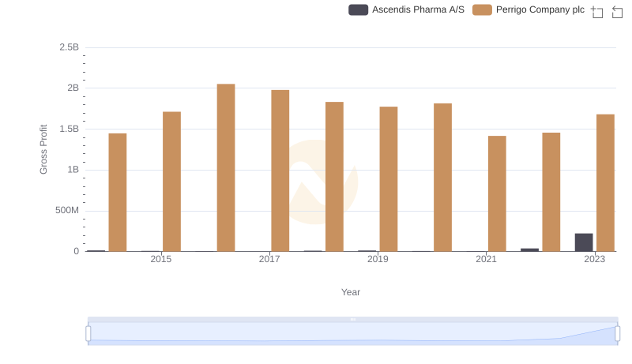The height and width of the screenshot is (364, 632).
Task: Click the 1.5B y-axis label
Action: [x=69, y=129]
